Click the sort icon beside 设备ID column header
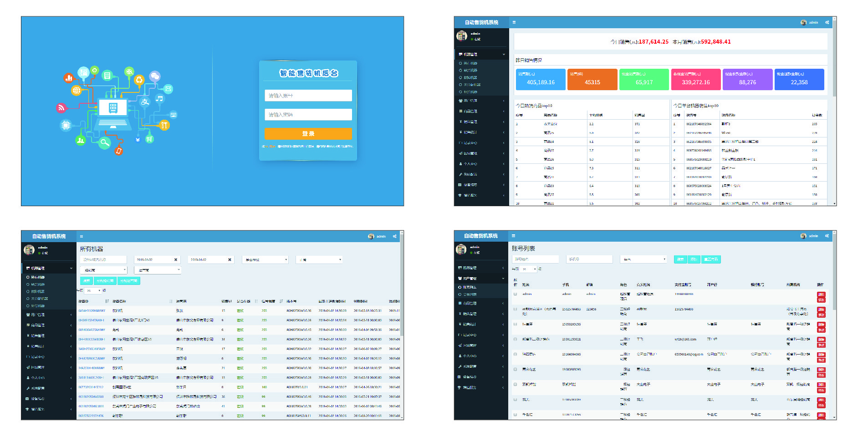868x431 pixels. tap(107, 301)
